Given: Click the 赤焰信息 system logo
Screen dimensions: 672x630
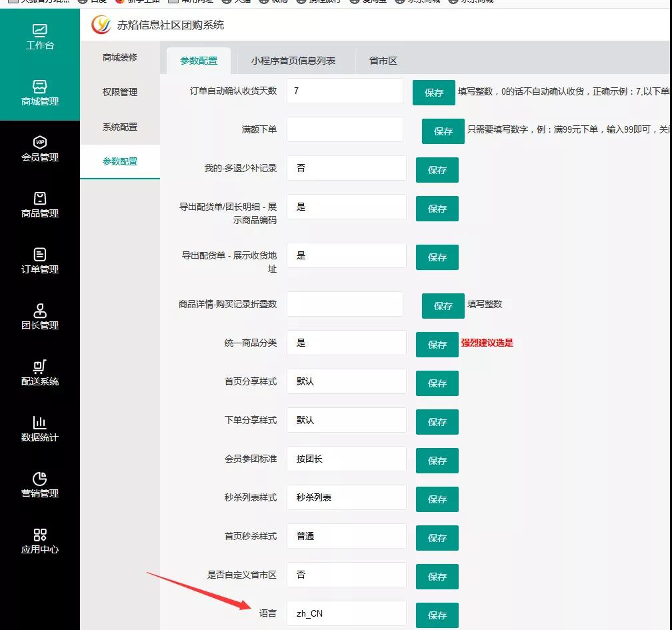Looking at the screenshot, I should pos(101,25).
